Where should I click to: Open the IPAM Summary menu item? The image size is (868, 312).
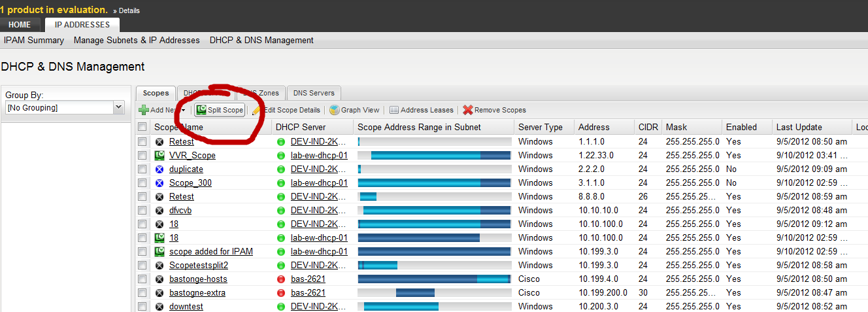click(x=34, y=40)
